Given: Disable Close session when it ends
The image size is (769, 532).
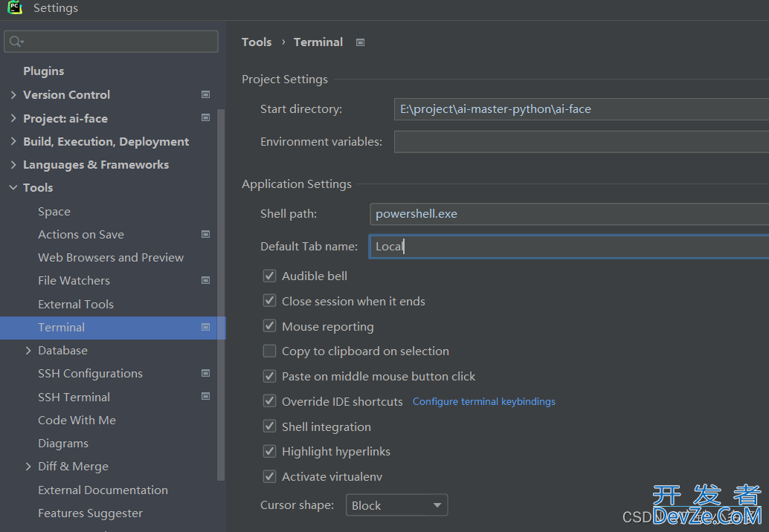Looking at the screenshot, I should (269, 301).
